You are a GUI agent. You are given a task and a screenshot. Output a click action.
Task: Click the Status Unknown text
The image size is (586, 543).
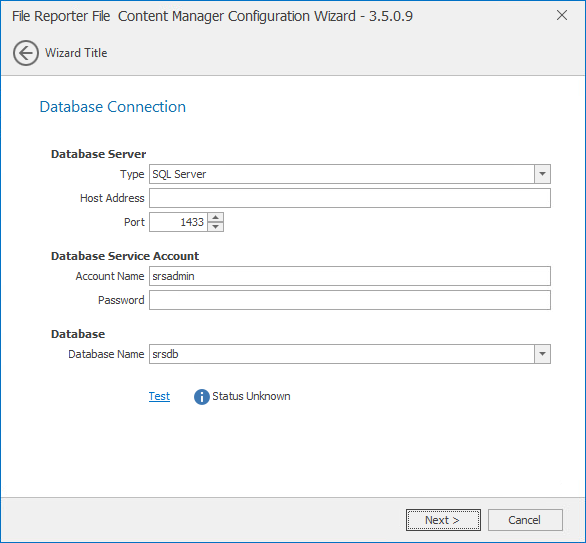(x=251, y=396)
